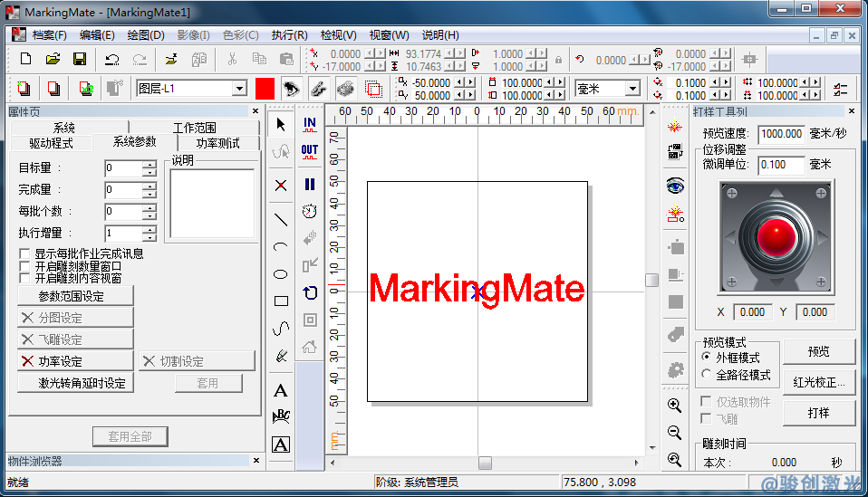Select the line drawing tool

pyautogui.click(x=281, y=218)
